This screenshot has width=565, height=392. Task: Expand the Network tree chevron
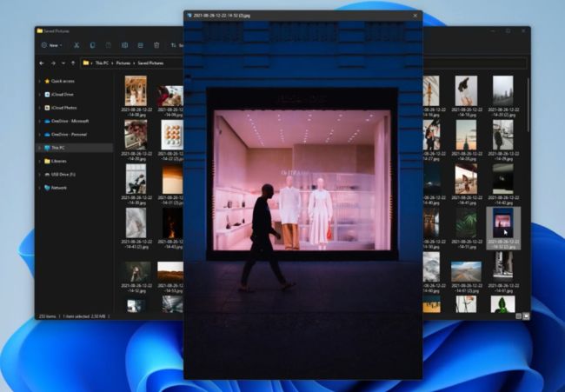pos(40,188)
